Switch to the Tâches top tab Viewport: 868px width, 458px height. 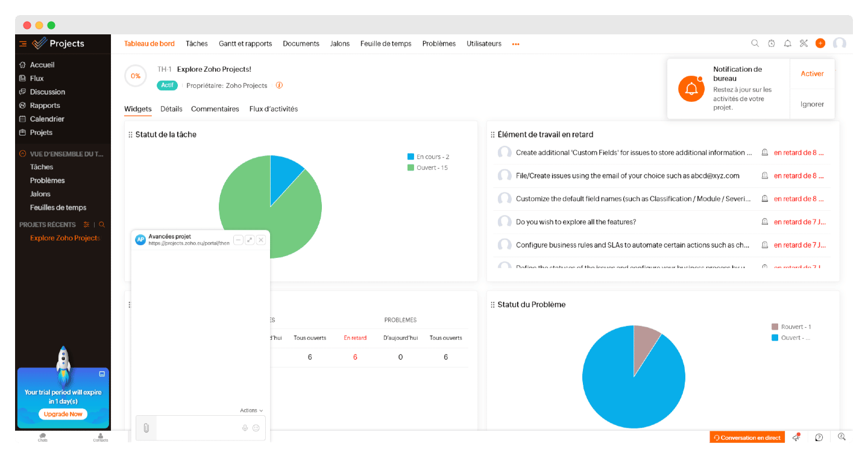[x=197, y=43]
